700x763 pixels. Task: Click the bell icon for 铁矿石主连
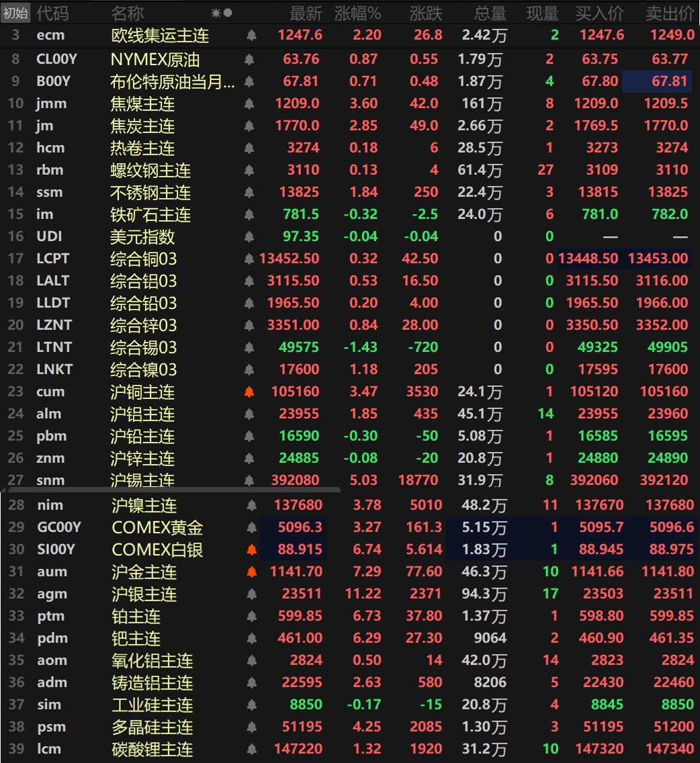(251, 214)
